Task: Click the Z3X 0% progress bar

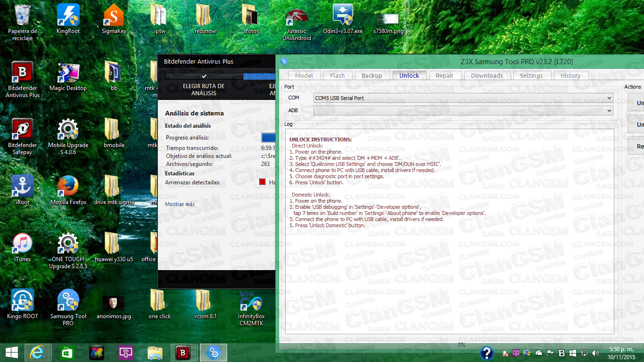Action: click(462, 345)
